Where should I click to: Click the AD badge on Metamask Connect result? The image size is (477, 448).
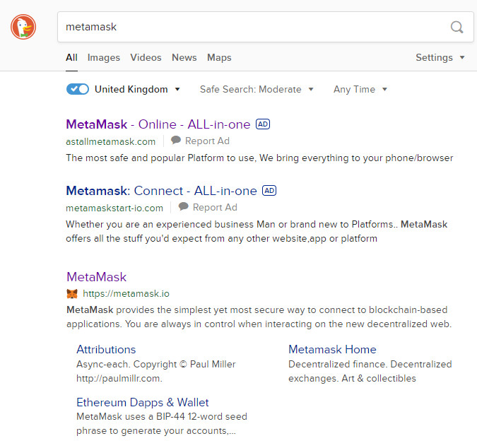click(269, 191)
